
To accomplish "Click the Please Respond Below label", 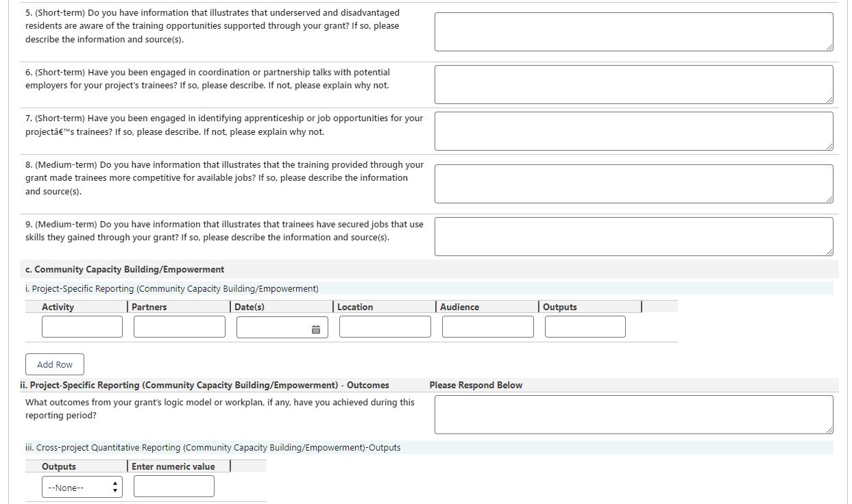I will point(476,385).
